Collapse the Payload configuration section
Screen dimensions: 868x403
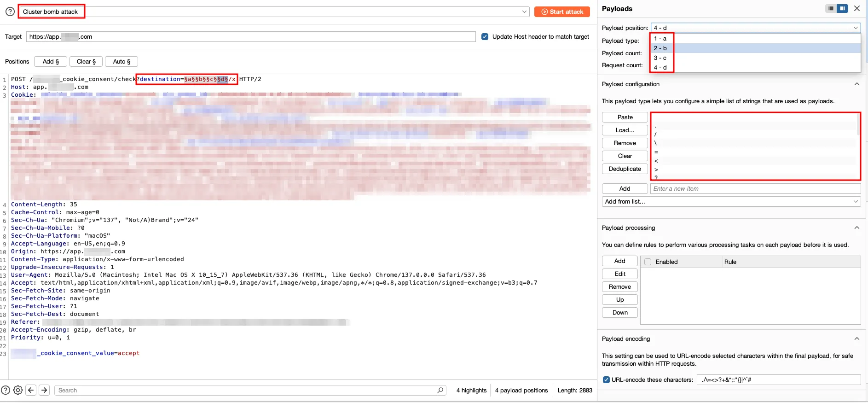click(856, 84)
